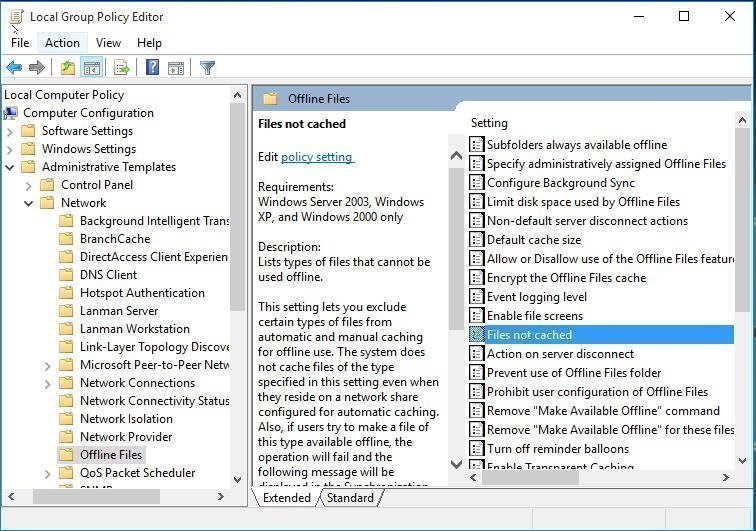Click the policy icon beside Default cache size
The image size is (756, 531).
pos(476,239)
